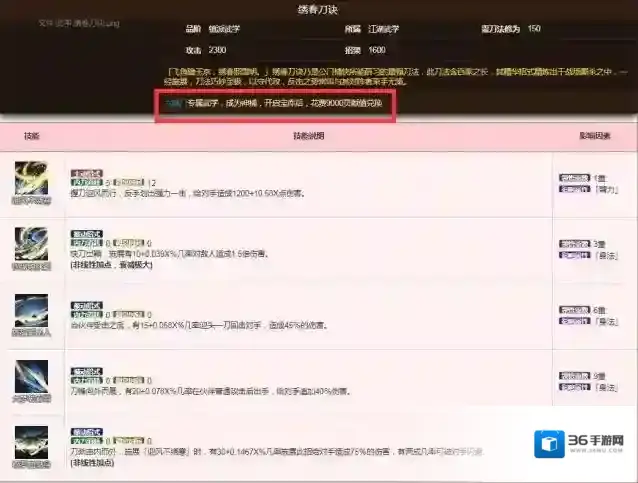The height and width of the screenshot is (483, 638).
Task: Click the blue move-type tag in the 75% damage row
Action: click(87, 432)
